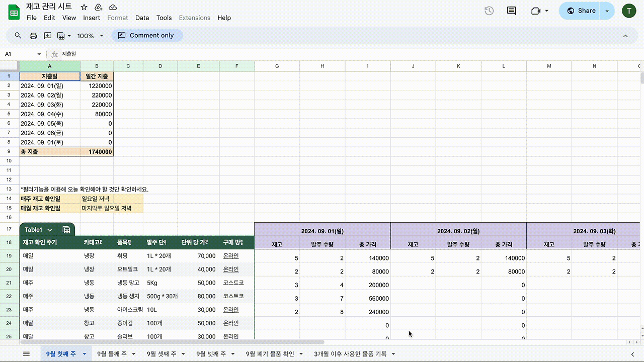Click the vertical scrollbar thumb
Image resolution: width=644 pixels, height=362 pixels.
point(642,78)
